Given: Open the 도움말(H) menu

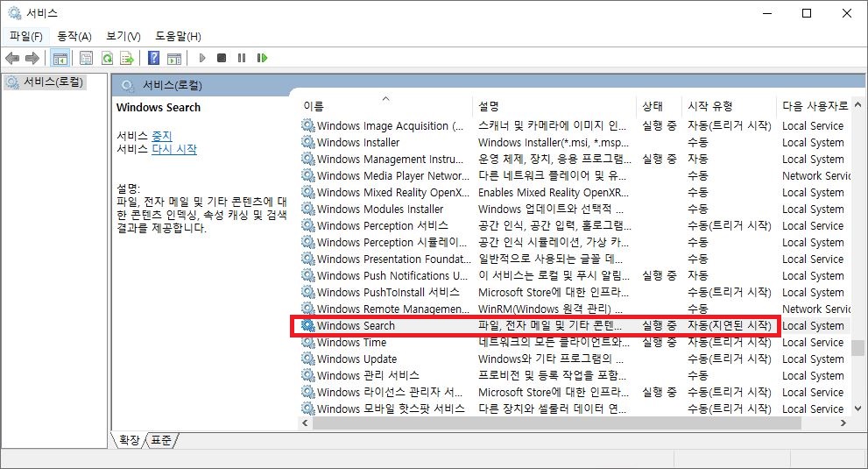Looking at the screenshot, I should [178, 36].
